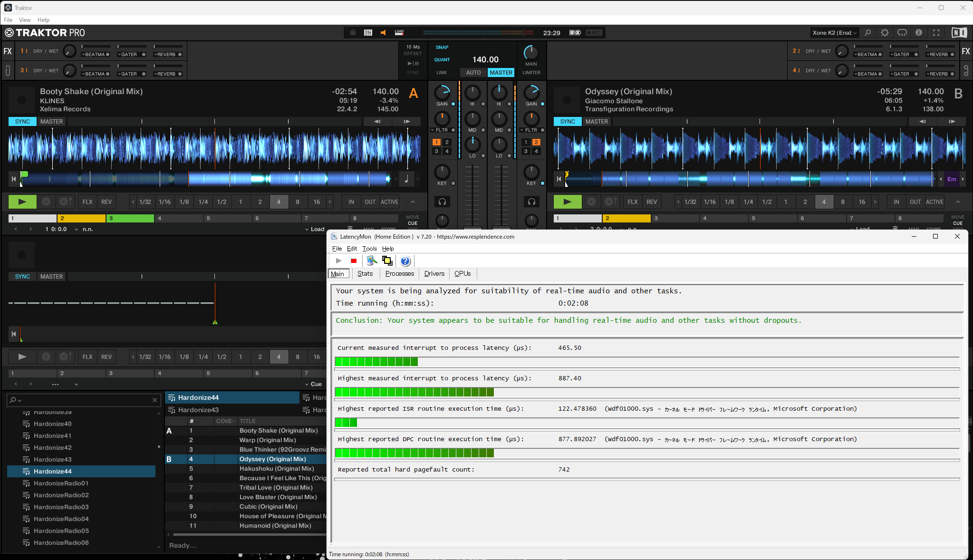Image resolution: width=973 pixels, height=560 pixels.
Task: Trigger yellow hotcue 2 on deck A
Action: 81,218
